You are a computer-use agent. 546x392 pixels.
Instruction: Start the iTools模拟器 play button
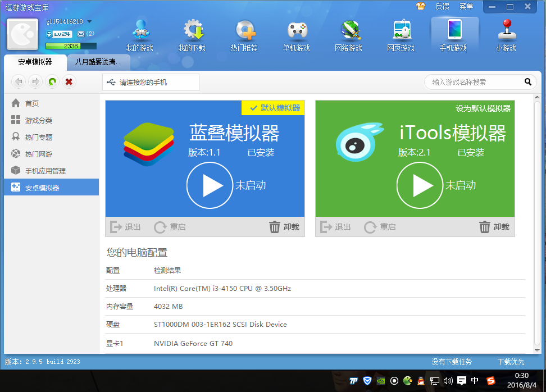(420, 185)
